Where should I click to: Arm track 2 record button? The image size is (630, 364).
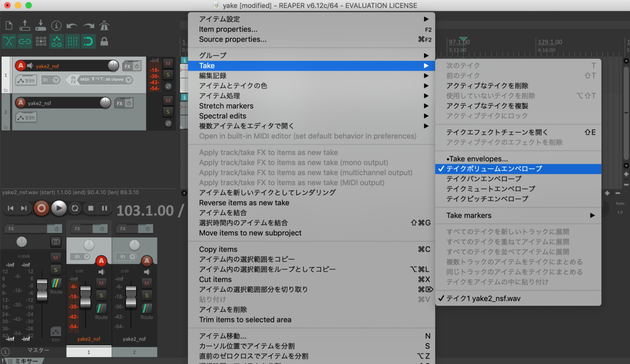click(x=20, y=103)
